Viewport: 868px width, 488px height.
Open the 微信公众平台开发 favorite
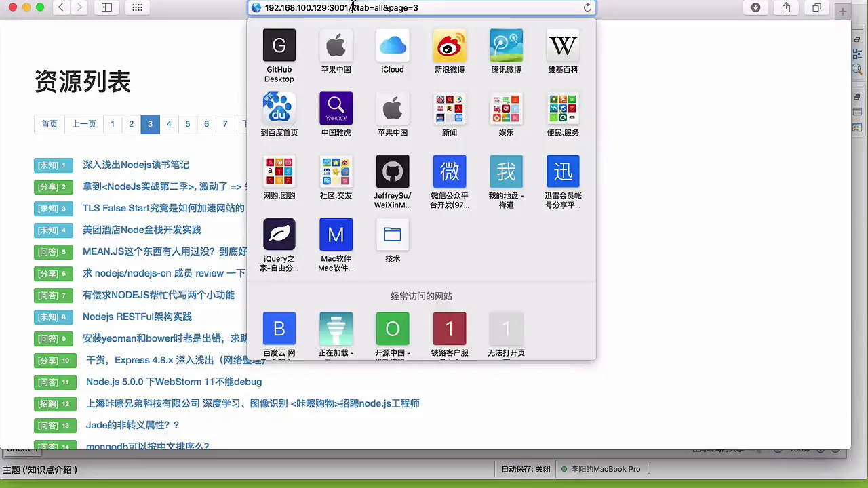450,171
